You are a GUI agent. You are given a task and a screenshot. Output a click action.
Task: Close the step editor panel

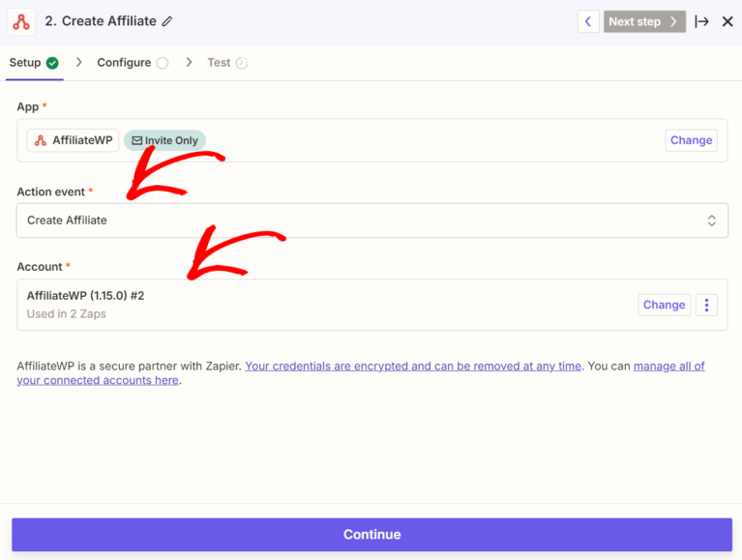tap(727, 21)
